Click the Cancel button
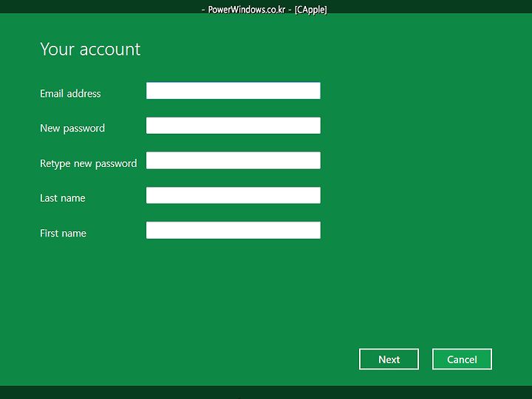 coord(462,359)
